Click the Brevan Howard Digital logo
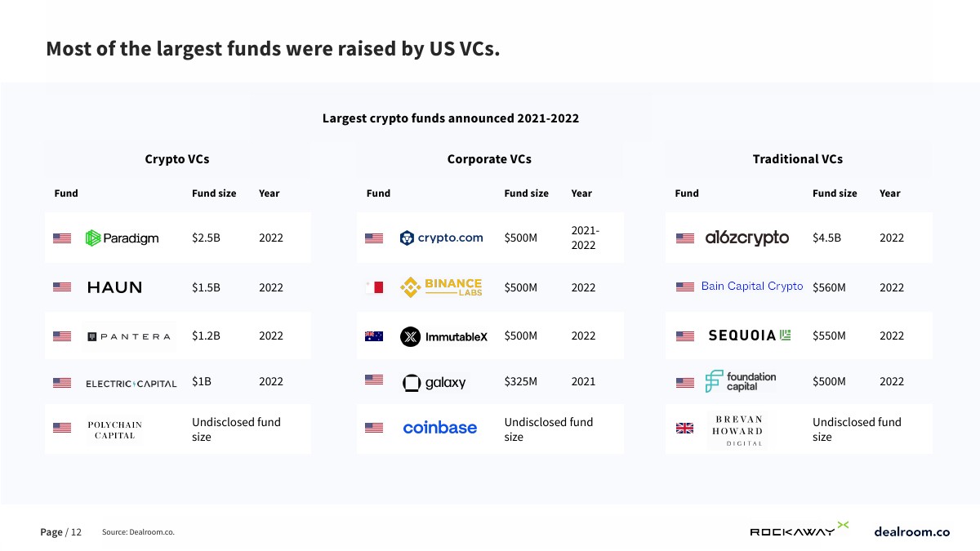The image size is (980, 551). [737, 430]
